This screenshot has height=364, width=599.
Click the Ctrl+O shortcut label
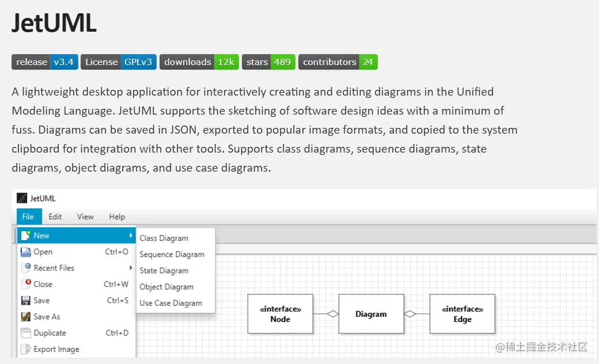coord(116,252)
